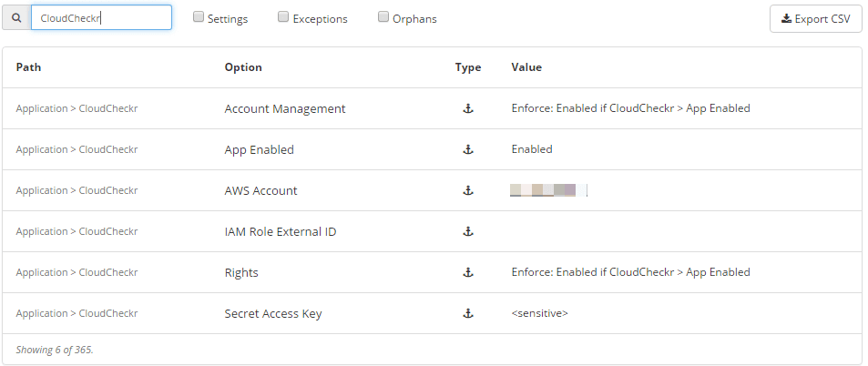Select IAM Role External ID option
Screen dimensions: 868x366
(x=281, y=231)
